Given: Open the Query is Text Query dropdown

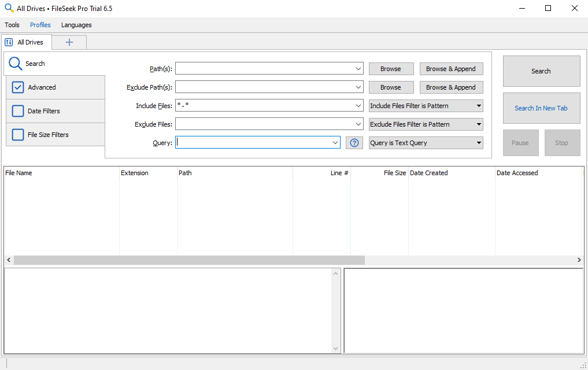Looking at the screenshot, I should point(426,143).
